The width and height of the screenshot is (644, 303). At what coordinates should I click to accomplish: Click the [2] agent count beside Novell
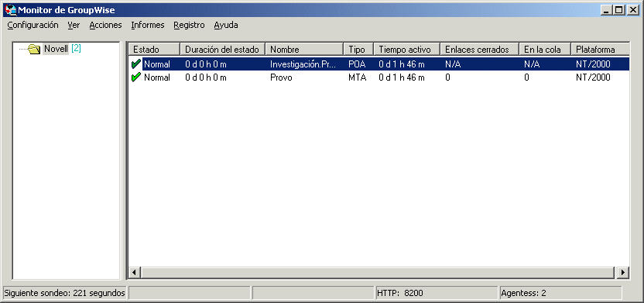(76, 49)
